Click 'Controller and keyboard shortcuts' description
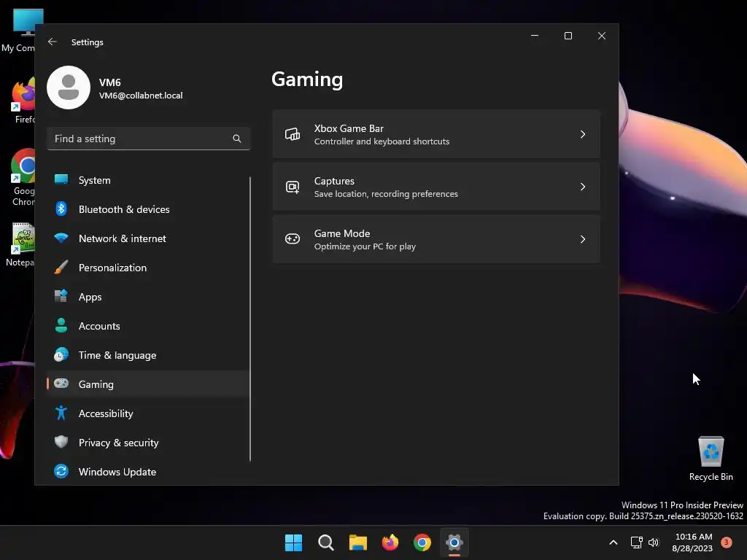747x560 pixels. point(382,141)
